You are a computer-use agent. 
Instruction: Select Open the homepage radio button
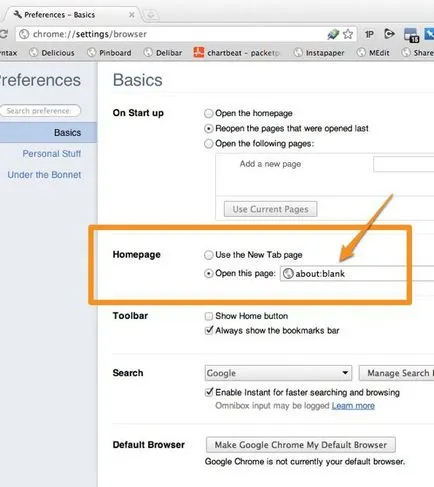click(209, 113)
